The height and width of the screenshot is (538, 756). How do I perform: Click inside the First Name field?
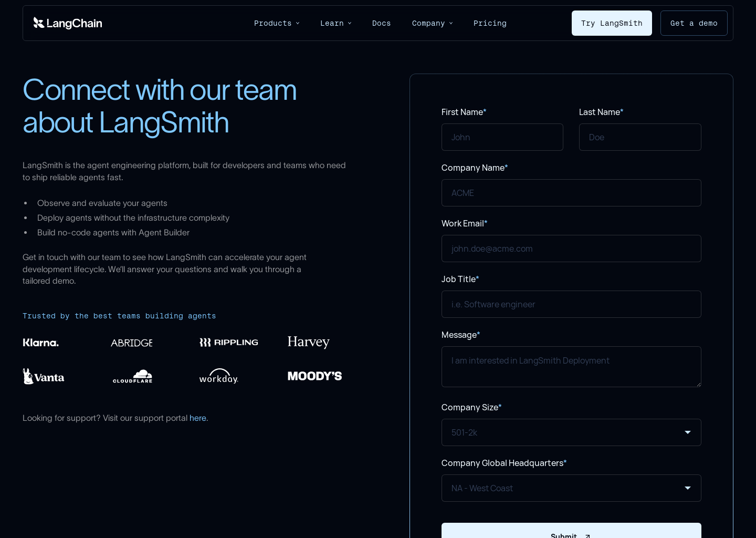[502, 137]
